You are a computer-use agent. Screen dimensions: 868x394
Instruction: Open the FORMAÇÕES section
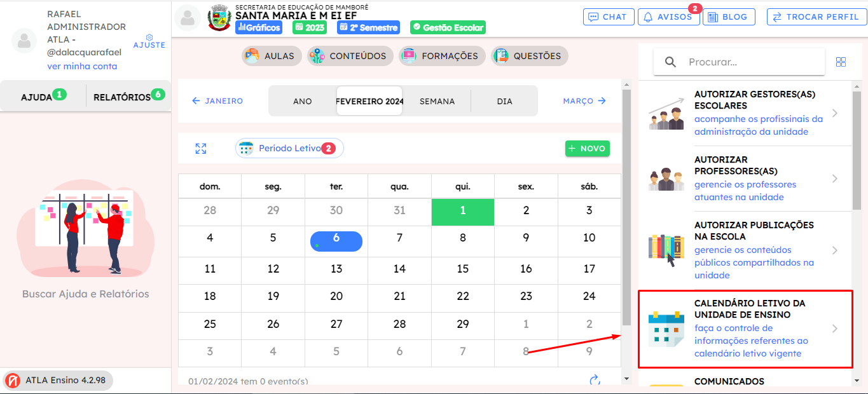coord(442,56)
